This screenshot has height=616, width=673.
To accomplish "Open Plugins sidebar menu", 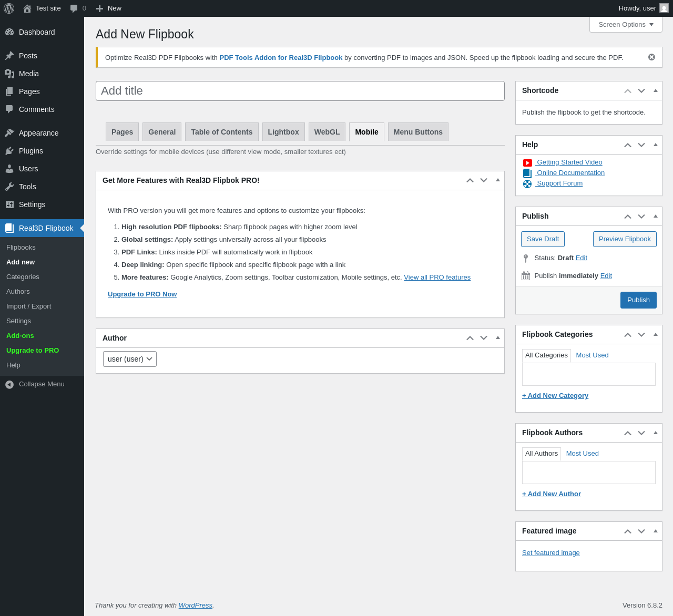I will (42, 151).
